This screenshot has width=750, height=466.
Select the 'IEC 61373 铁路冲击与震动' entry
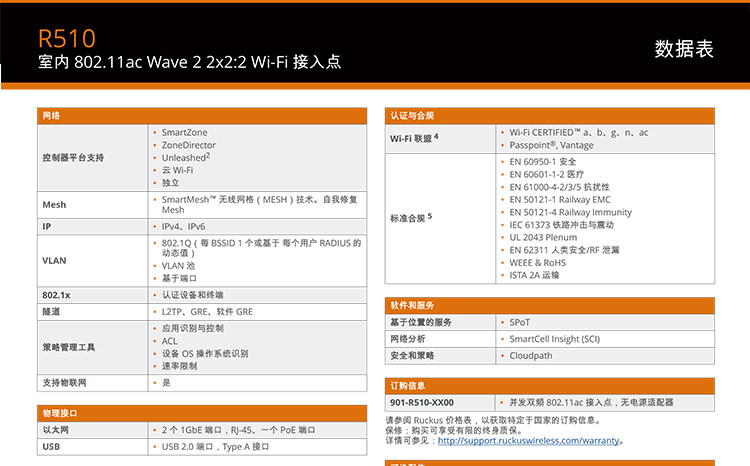point(561,225)
